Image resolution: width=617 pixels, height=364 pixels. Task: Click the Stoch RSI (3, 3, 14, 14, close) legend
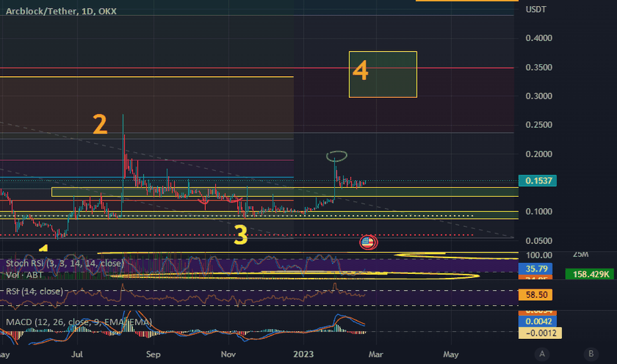(65, 263)
